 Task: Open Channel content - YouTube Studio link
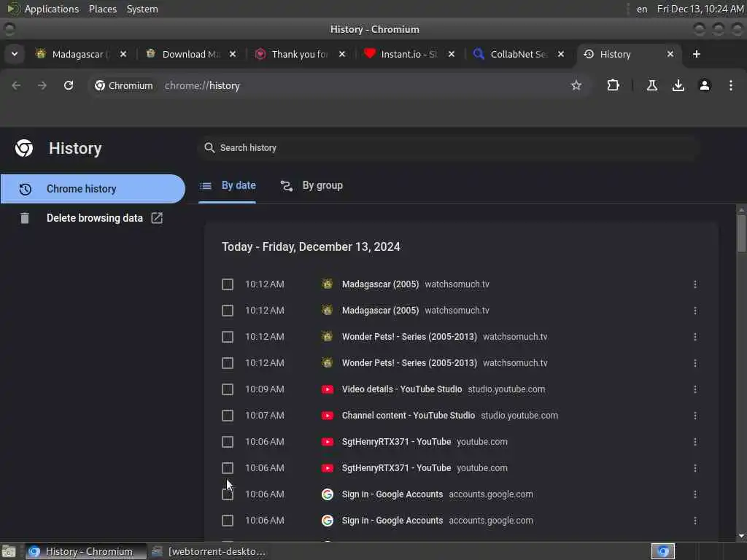(409, 416)
